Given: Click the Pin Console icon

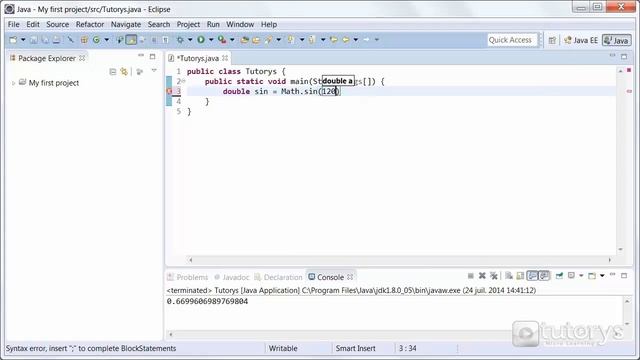Looking at the screenshot, I should pos(559,276).
